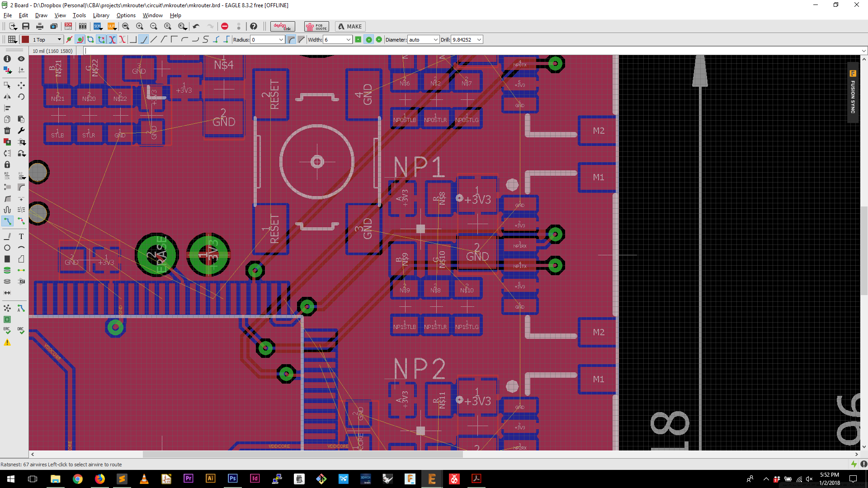Select the Mirror tool
The height and width of the screenshot is (488, 868).
coord(7,97)
